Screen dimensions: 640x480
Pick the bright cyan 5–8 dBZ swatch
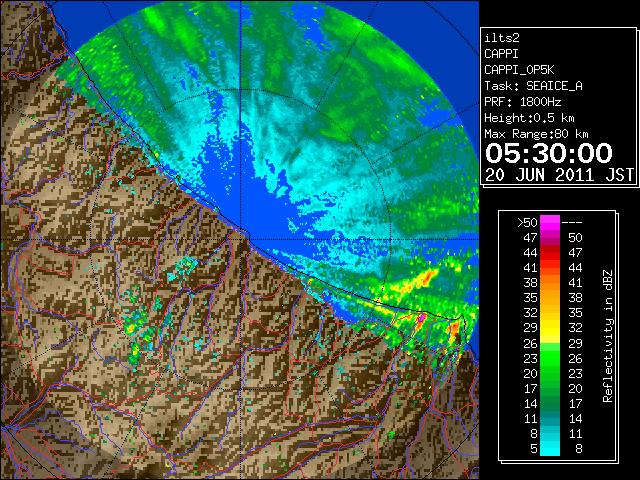coord(550,448)
